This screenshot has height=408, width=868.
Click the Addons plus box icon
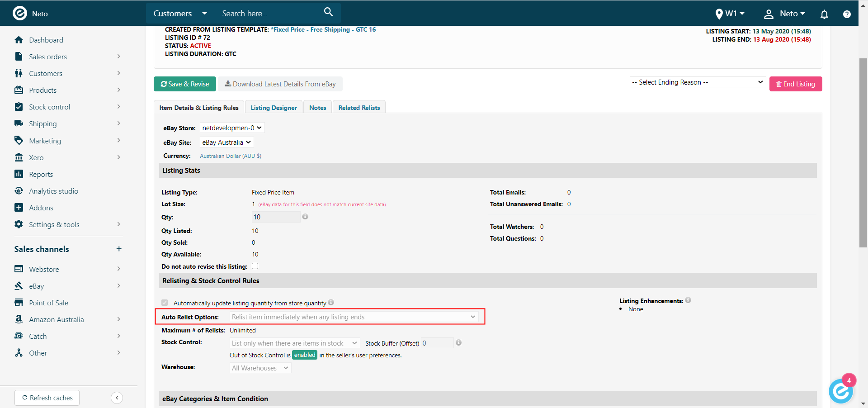pos(19,208)
